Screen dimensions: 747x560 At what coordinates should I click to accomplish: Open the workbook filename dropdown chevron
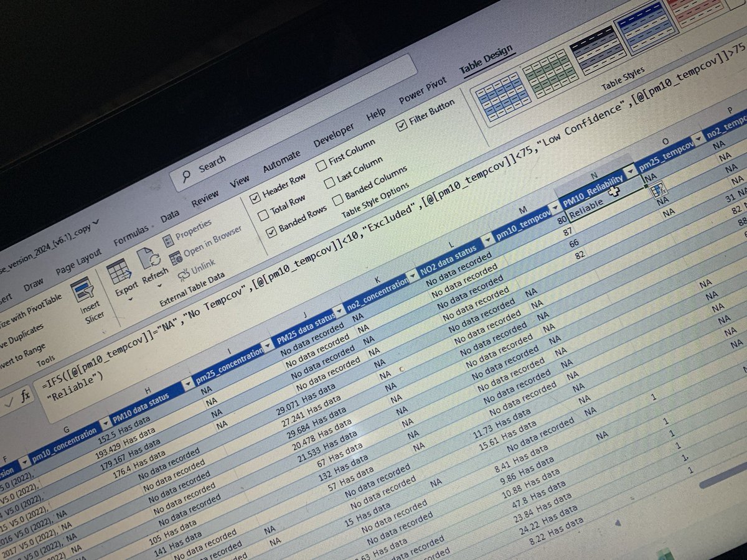click(x=95, y=223)
